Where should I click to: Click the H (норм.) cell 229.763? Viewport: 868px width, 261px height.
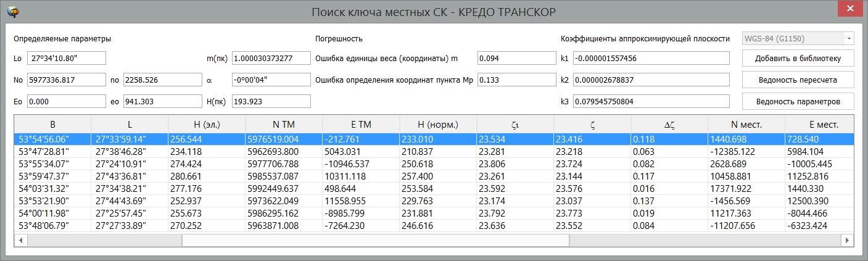tap(438, 202)
